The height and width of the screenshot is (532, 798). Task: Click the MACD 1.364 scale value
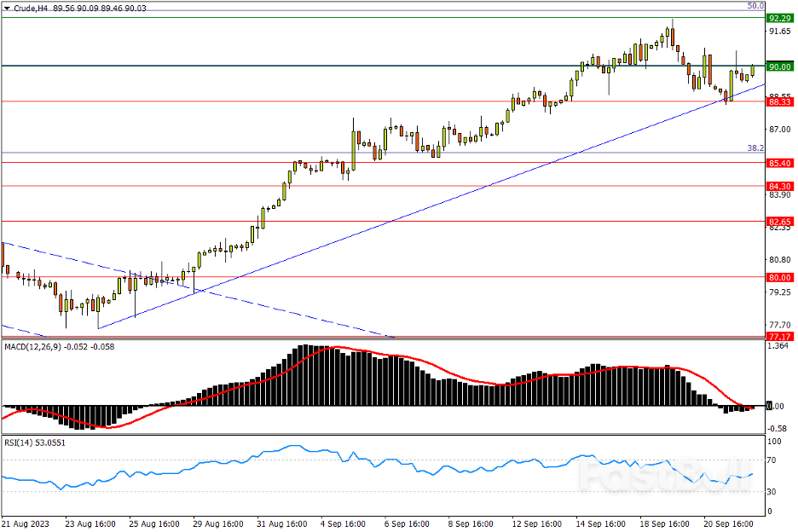778,347
